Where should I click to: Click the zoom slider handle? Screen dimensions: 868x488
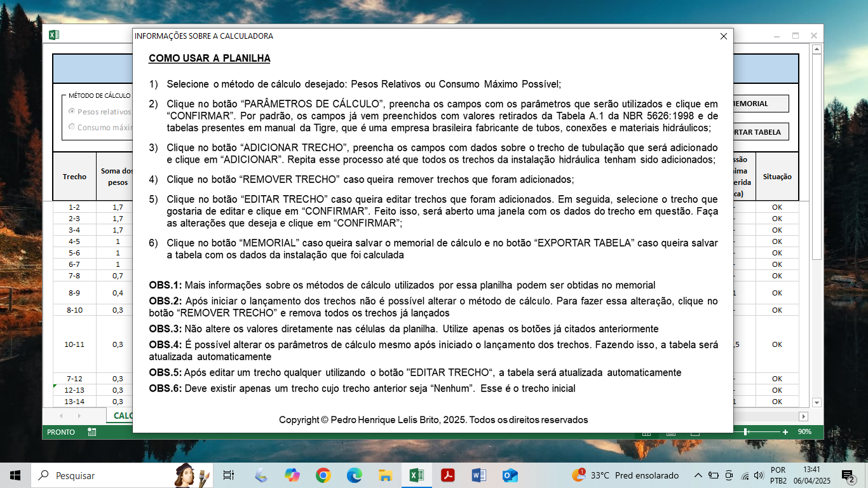pyautogui.click(x=745, y=432)
